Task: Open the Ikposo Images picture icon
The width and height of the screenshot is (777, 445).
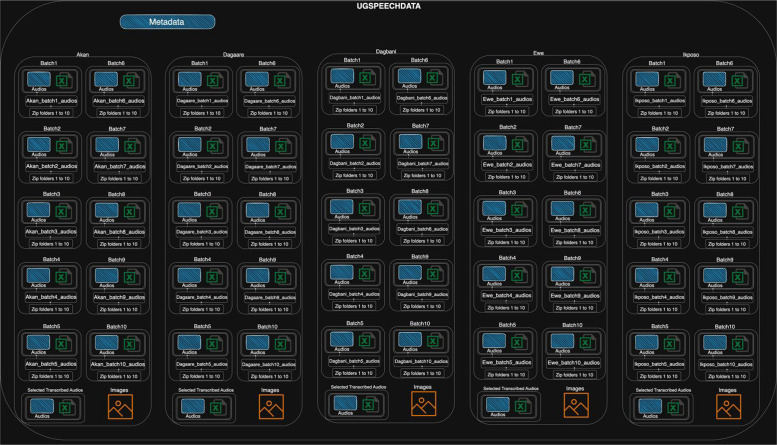Action: [x=728, y=407]
